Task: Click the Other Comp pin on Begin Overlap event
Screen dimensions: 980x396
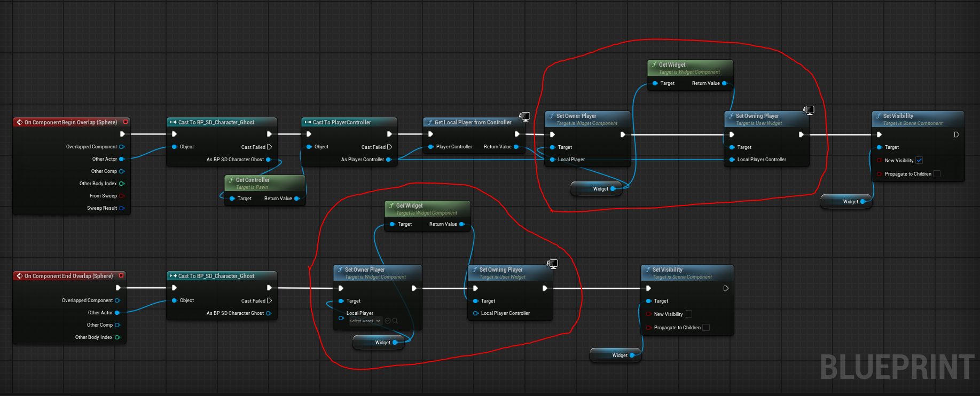Action: (x=122, y=171)
